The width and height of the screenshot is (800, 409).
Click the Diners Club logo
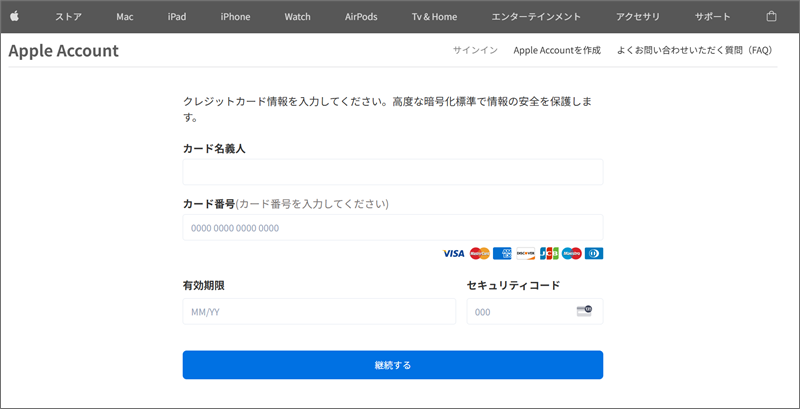(x=594, y=253)
